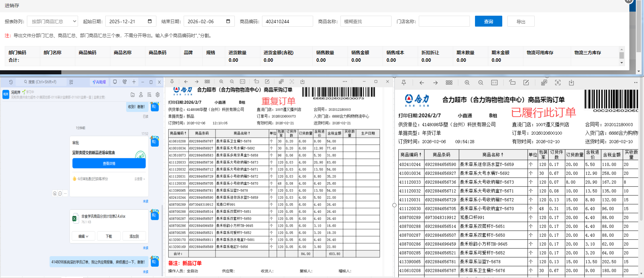The width and height of the screenshot is (644, 278).
Task: Click the pin icon in right image viewer
Action: click(404, 83)
